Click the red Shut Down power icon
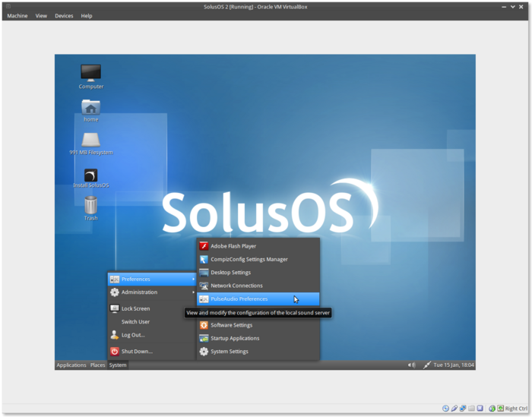 coord(115,352)
